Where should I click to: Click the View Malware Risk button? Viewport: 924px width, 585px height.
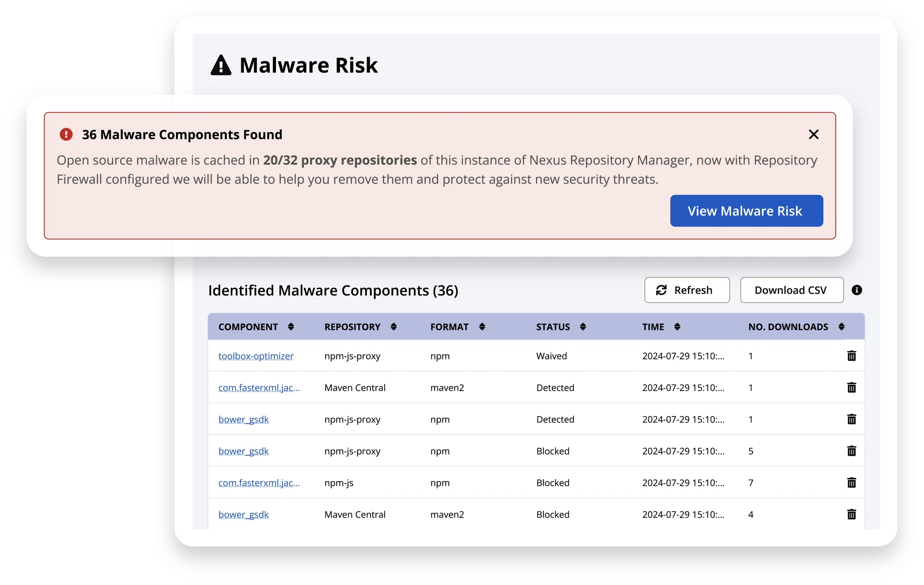pyautogui.click(x=746, y=211)
